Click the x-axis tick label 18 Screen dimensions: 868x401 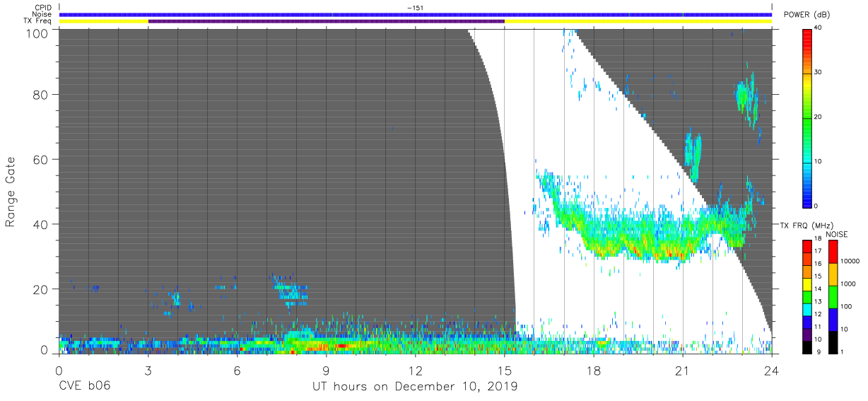point(593,370)
